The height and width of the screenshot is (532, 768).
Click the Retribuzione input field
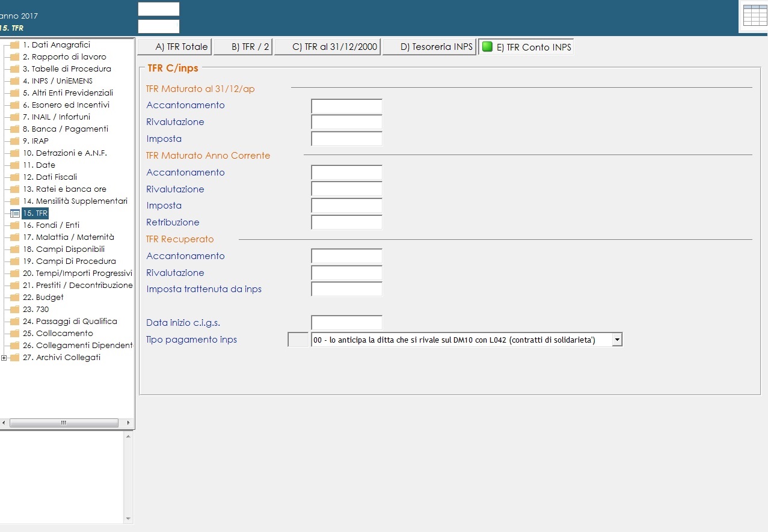pyautogui.click(x=346, y=222)
